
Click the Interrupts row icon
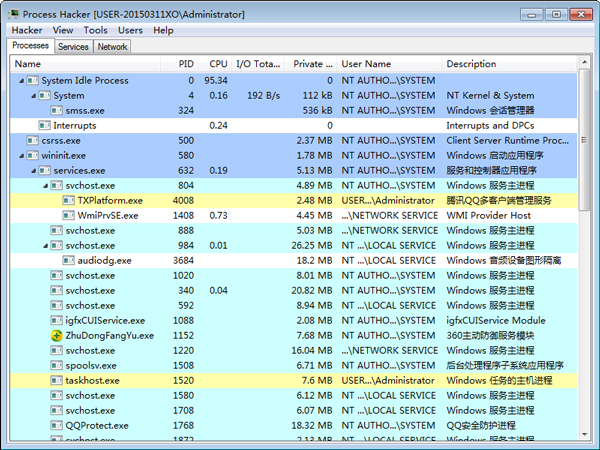[x=44, y=126]
